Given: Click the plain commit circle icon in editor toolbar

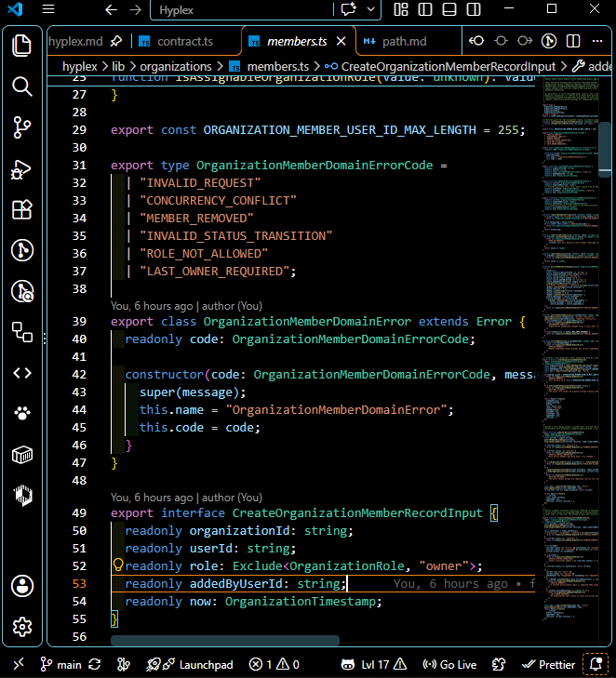Looking at the screenshot, I should coord(501,41).
